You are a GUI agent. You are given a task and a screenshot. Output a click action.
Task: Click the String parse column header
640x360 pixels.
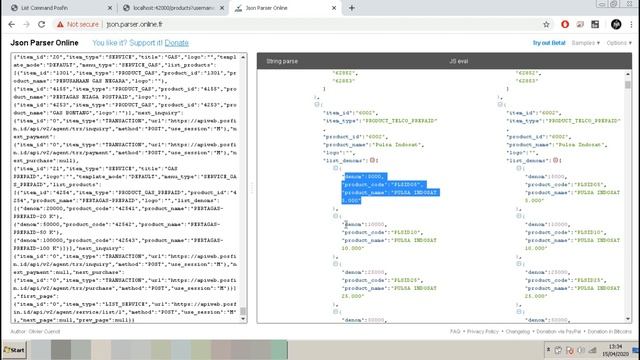(282, 61)
